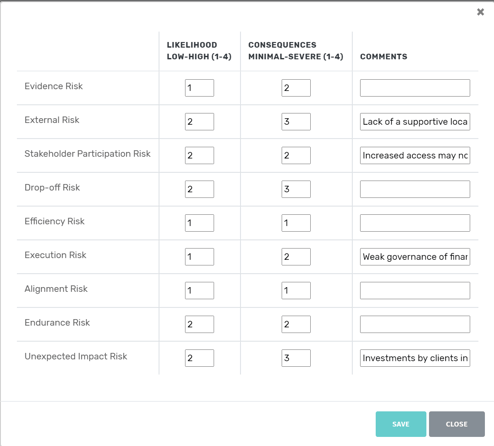Select the Execution Risk likelihood field
The width and height of the screenshot is (494, 446).
[x=199, y=257]
